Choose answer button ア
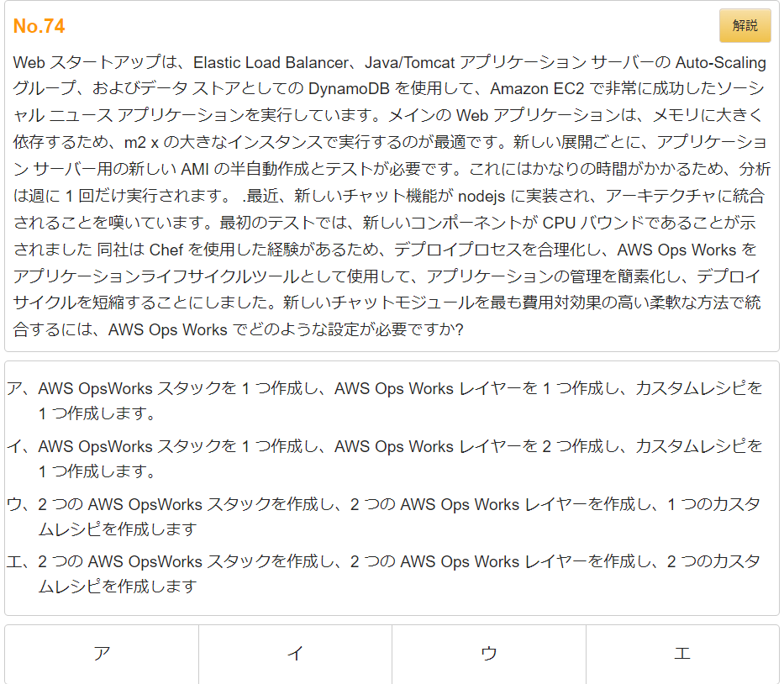The width and height of the screenshot is (784, 684). click(x=102, y=654)
